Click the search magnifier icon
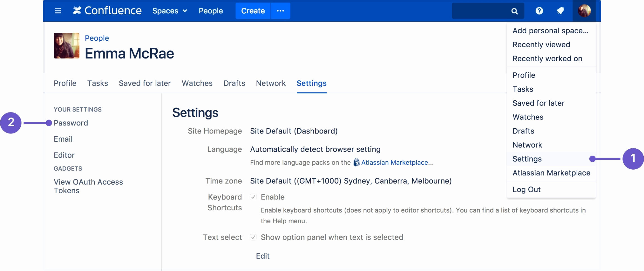Screen dimensions: 644x271 pyautogui.click(x=514, y=11)
